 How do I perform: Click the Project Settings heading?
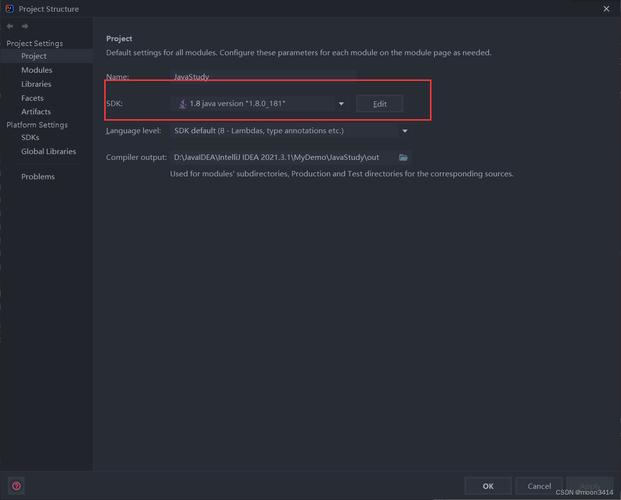coord(34,43)
